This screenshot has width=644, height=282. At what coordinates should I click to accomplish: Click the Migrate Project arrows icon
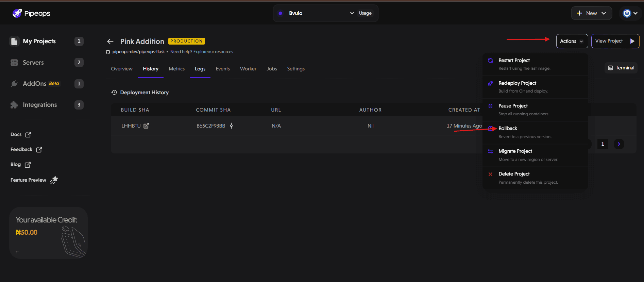coord(490,151)
